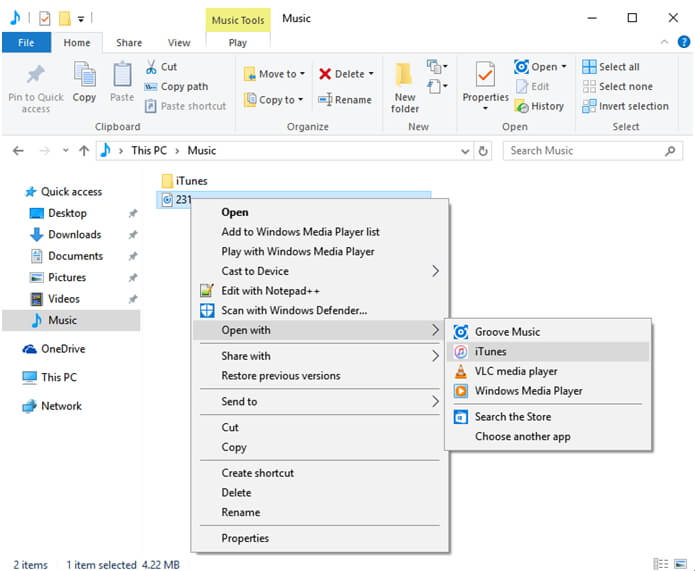This screenshot has width=695, height=571.
Task: Choose VLC media player in submenu
Action: (x=549, y=371)
